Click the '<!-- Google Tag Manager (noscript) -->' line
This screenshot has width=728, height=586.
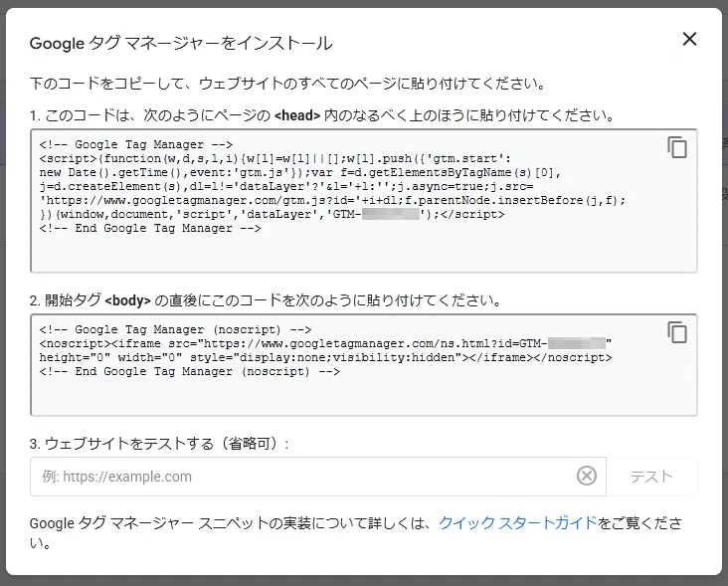(x=175, y=329)
